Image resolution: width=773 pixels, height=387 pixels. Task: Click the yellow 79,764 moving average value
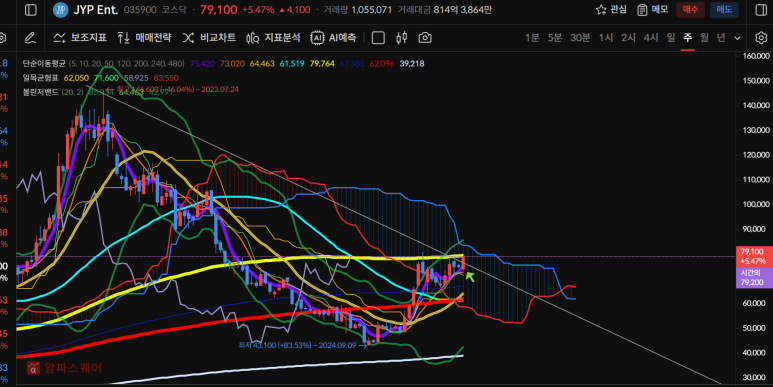point(322,64)
